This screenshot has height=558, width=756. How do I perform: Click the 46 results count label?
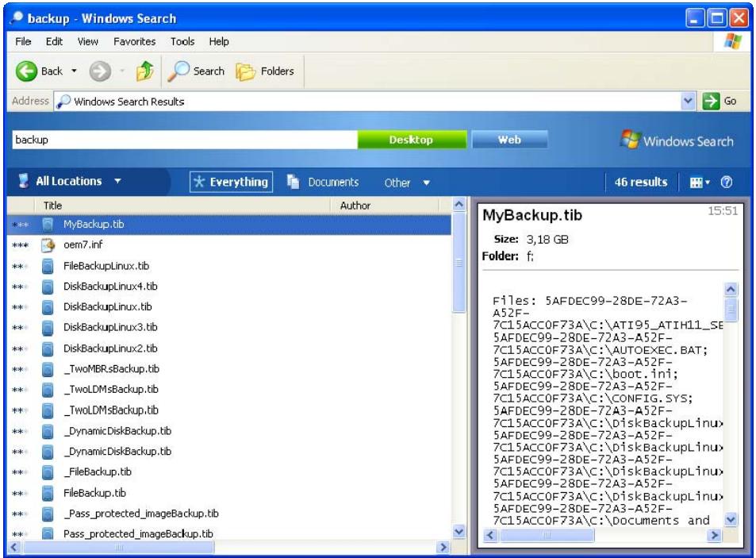pos(641,183)
